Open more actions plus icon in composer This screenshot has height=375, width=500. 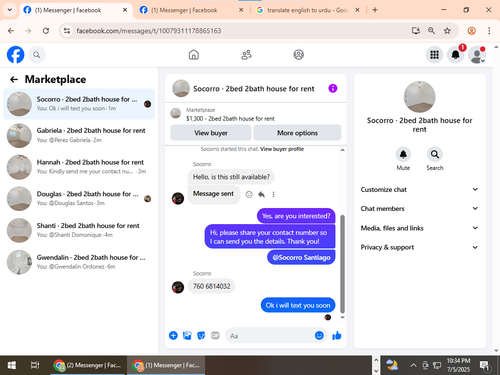click(173, 335)
